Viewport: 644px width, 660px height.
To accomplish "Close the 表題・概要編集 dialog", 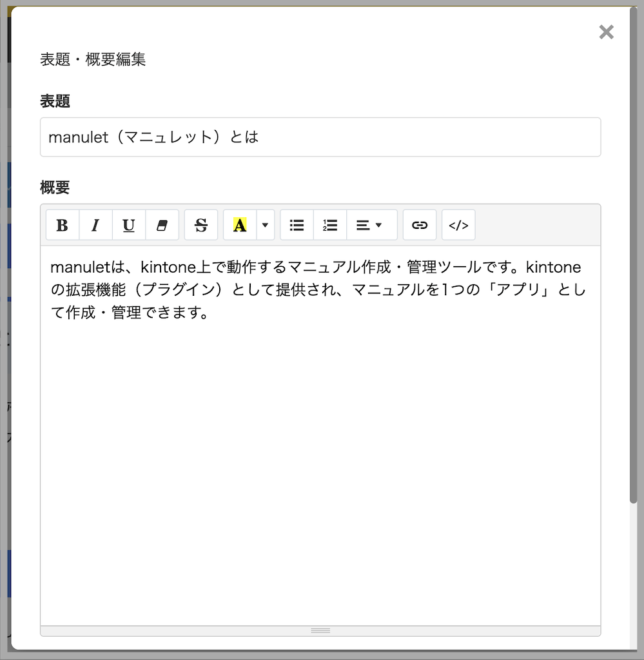I will tap(606, 32).
